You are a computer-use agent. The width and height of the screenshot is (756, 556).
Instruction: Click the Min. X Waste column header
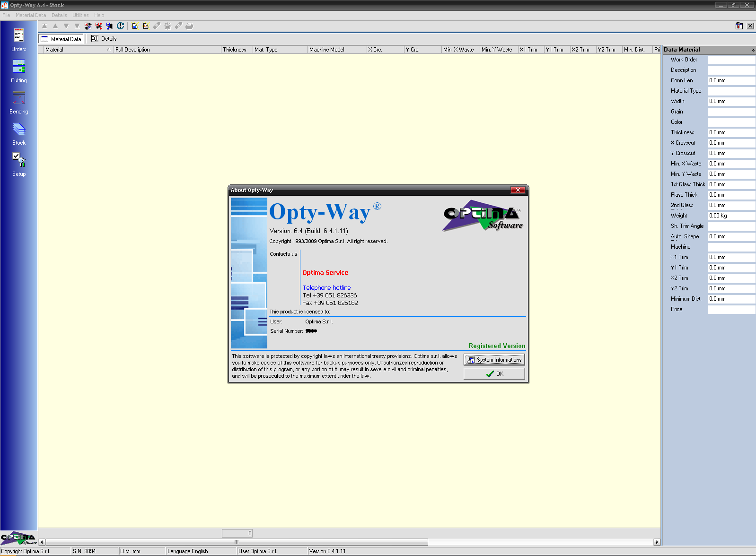pyautogui.click(x=461, y=50)
